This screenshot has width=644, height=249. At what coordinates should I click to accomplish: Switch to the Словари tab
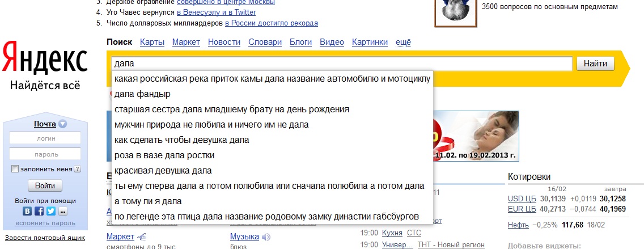point(265,42)
